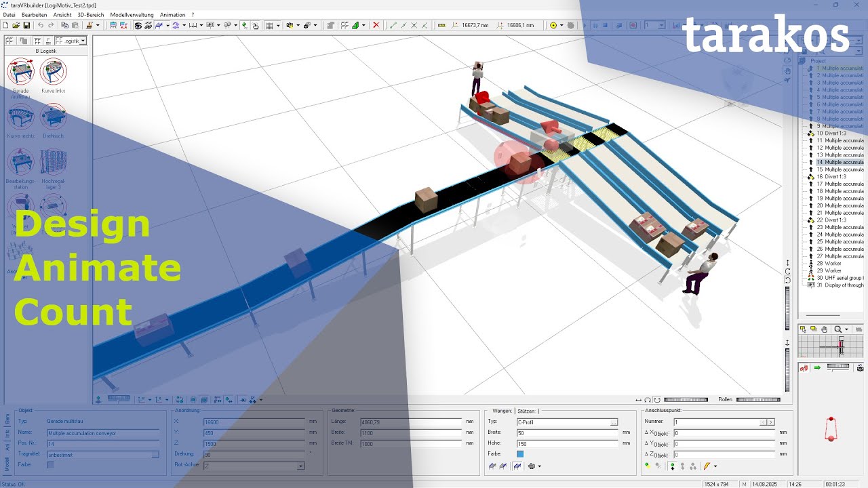868x488 pixels.
Task: Click the yellow circle icon in the top toolbar
Action: [x=553, y=25]
